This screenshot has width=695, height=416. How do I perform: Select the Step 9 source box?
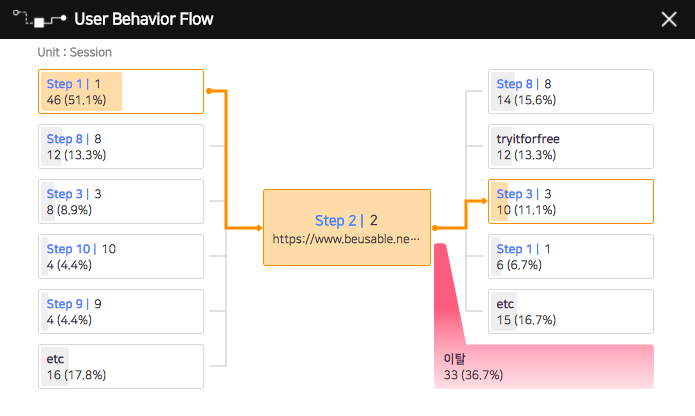121,311
